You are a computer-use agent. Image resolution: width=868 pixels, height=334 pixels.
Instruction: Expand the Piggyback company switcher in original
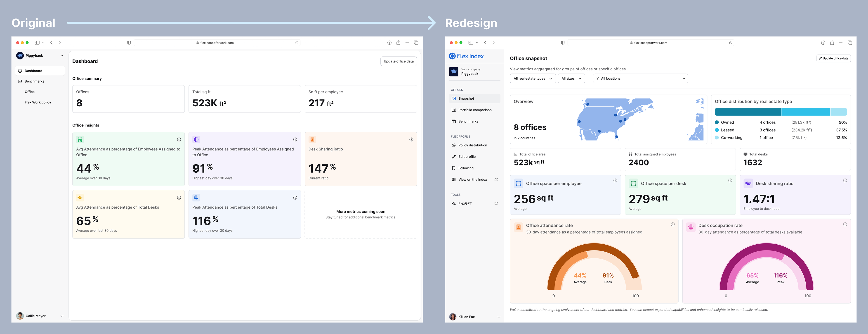[62, 56]
